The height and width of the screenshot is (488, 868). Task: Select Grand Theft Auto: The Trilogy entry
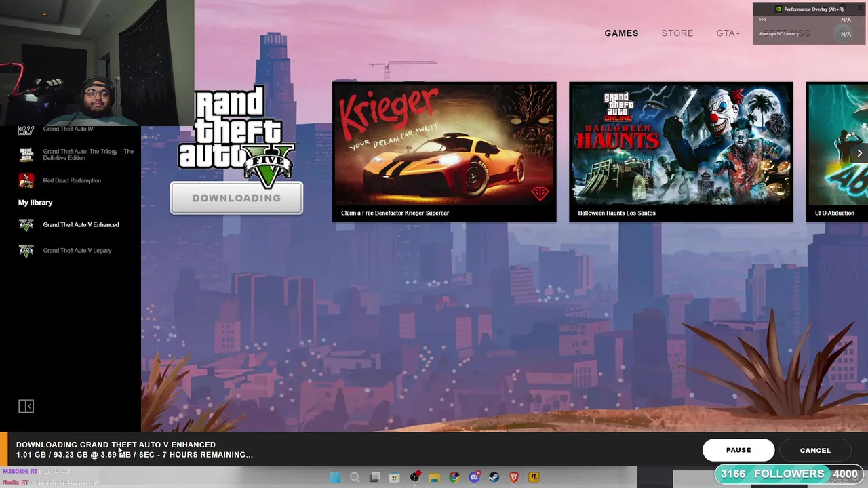pyautogui.click(x=88, y=155)
